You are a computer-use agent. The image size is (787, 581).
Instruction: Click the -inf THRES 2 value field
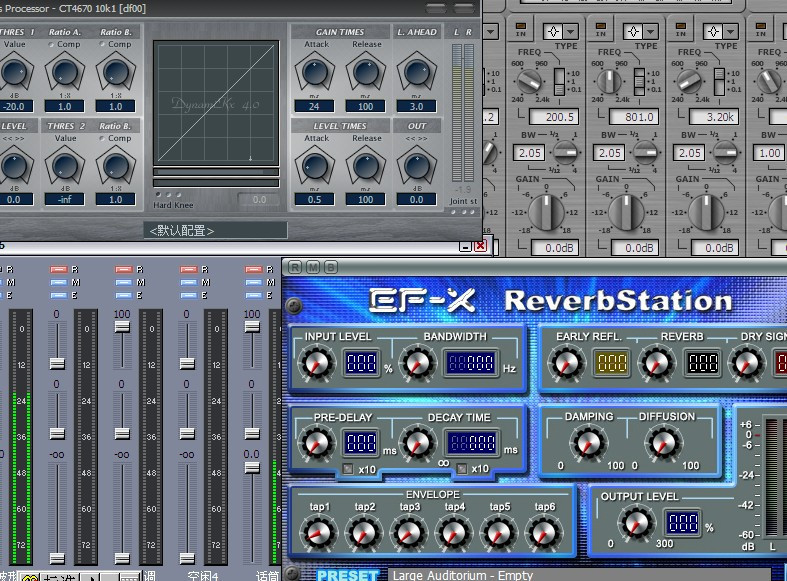pyautogui.click(x=65, y=199)
